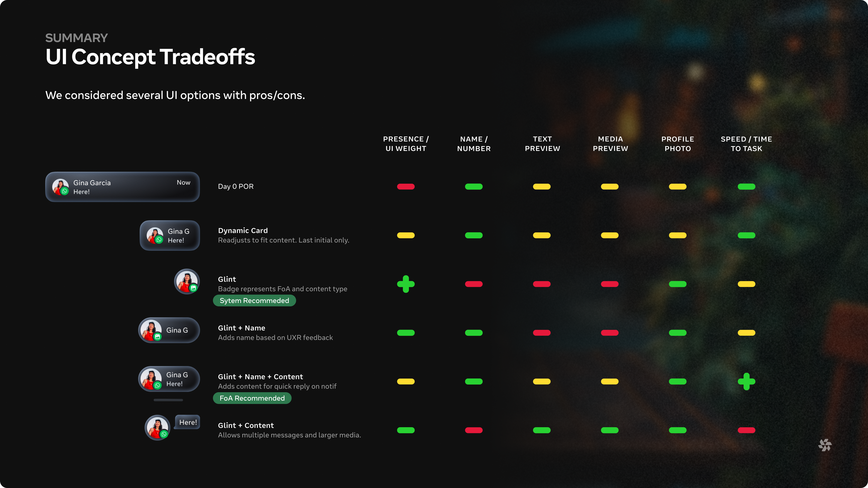Click the 'PROFILE PHOTO' column header
The height and width of the screenshot is (488, 868).
click(678, 144)
